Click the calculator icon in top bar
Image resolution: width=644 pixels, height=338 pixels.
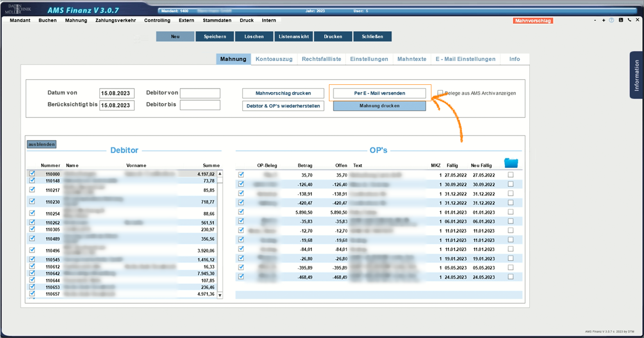point(621,20)
